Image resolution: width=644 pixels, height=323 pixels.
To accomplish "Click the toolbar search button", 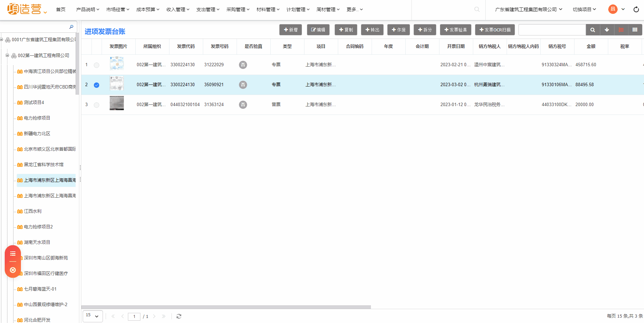I will tap(592, 30).
